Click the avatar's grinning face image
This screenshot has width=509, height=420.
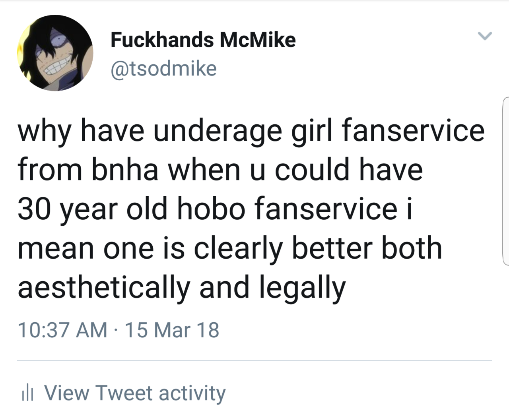tap(55, 53)
